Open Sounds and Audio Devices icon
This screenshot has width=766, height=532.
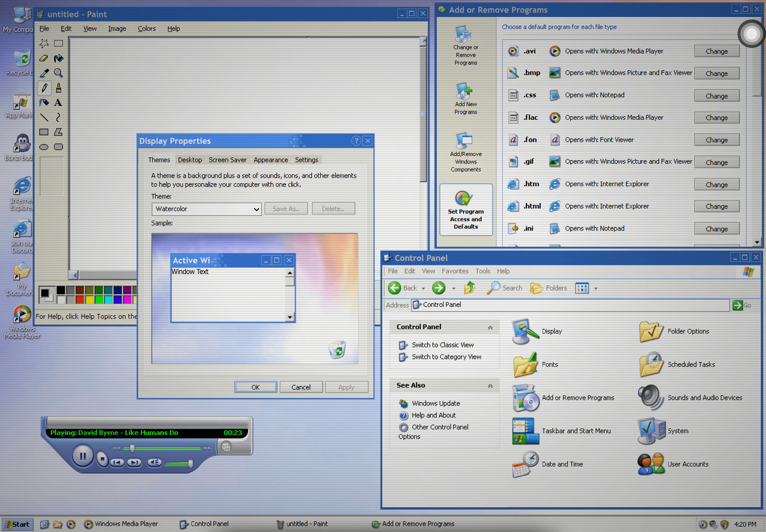coord(651,398)
